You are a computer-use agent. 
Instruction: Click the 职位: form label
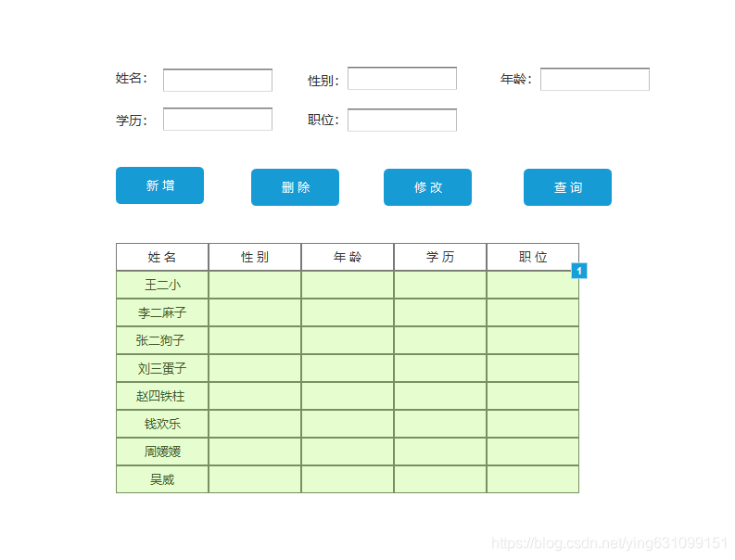click(x=323, y=121)
